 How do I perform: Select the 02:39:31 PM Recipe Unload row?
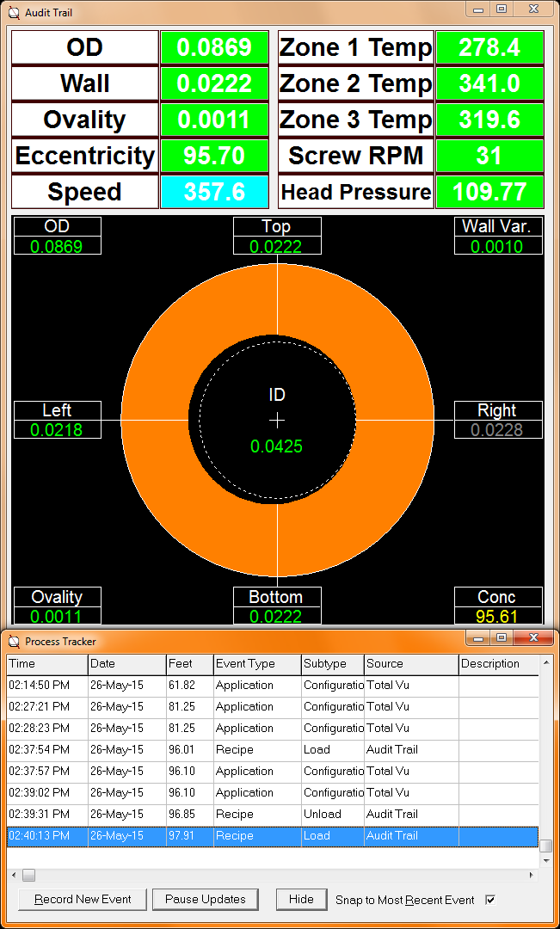[258, 814]
